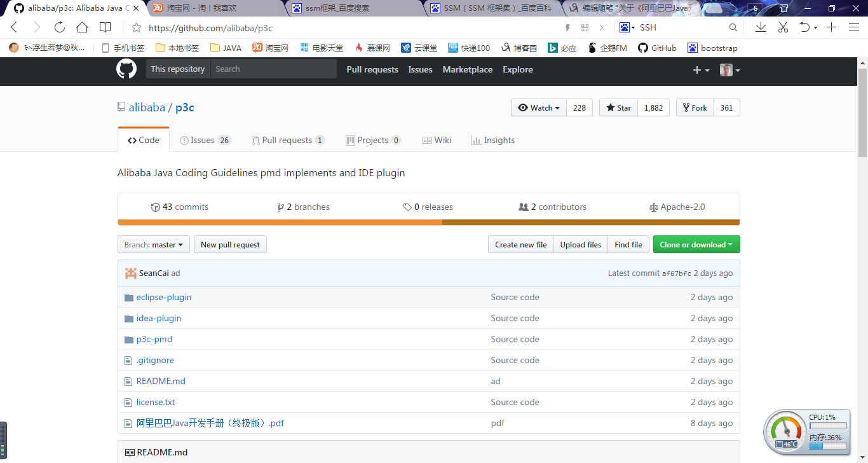Click the scissors screenshot tool icon
The height and width of the screenshot is (463, 868).
(x=783, y=27)
